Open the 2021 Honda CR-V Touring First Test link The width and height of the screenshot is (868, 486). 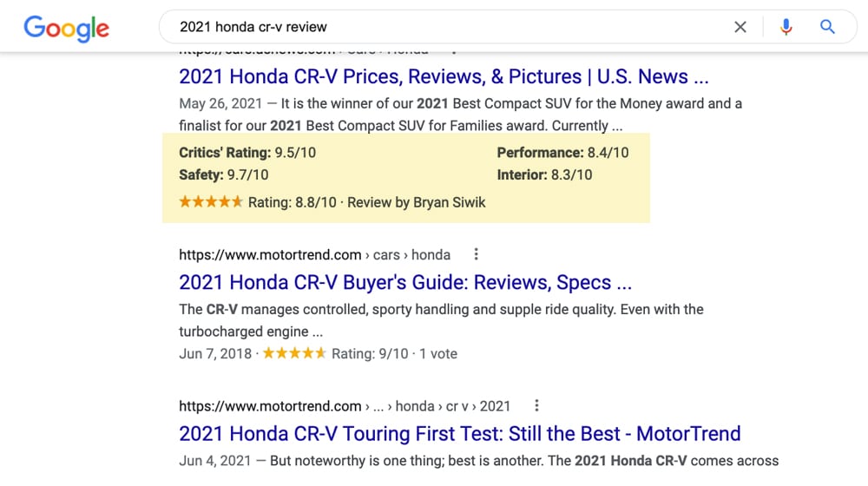tap(459, 433)
